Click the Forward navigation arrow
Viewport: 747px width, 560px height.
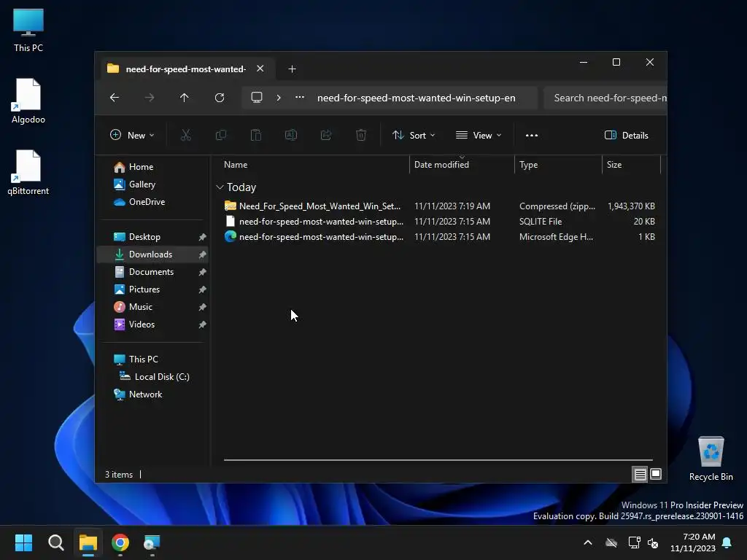pyautogui.click(x=149, y=98)
